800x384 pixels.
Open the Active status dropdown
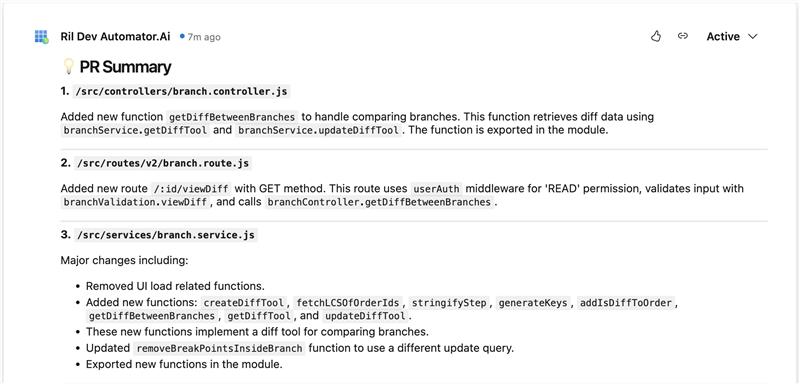pos(732,37)
